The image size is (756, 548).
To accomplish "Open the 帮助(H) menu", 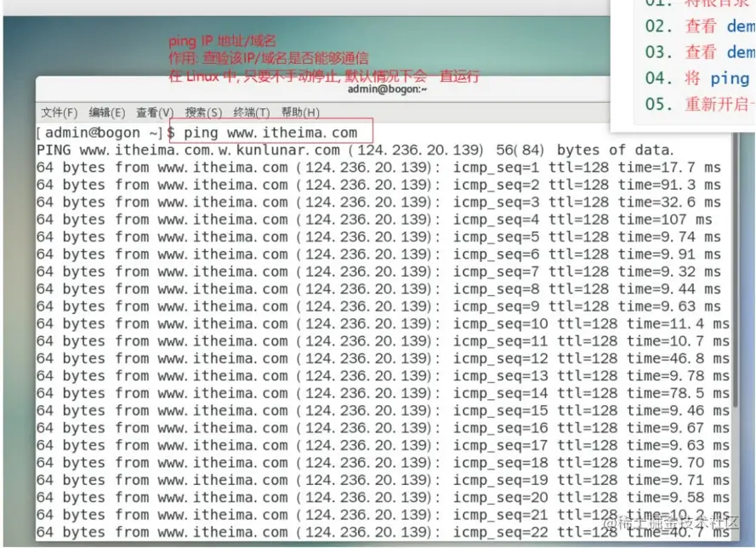I will [x=300, y=112].
